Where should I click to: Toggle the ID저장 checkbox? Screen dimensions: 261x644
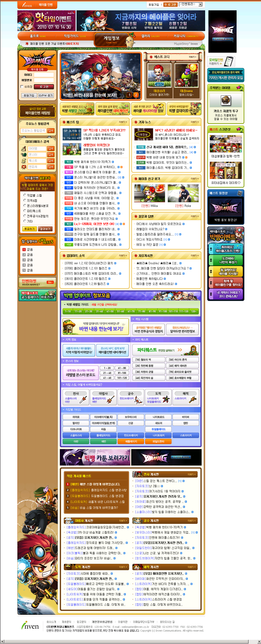(22, 87)
